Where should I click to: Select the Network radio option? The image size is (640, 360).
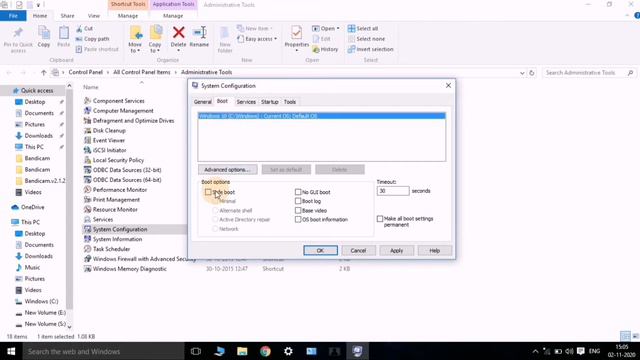(215, 229)
